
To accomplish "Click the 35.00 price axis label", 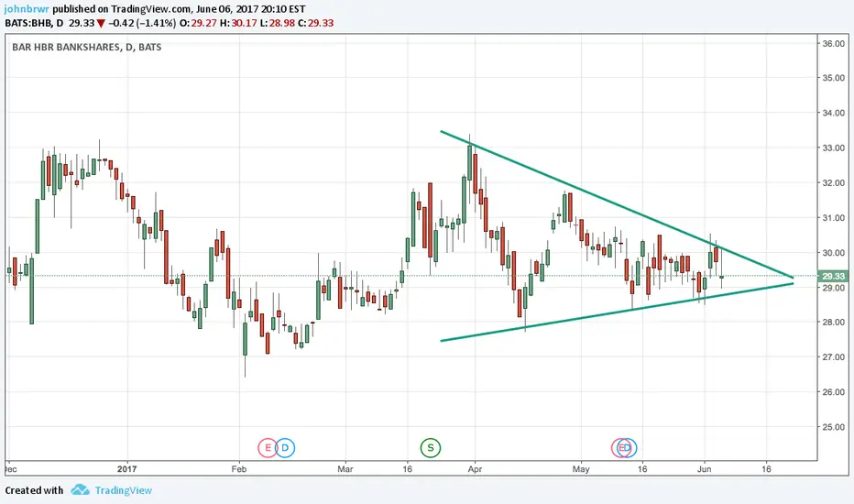I will tap(833, 79).
